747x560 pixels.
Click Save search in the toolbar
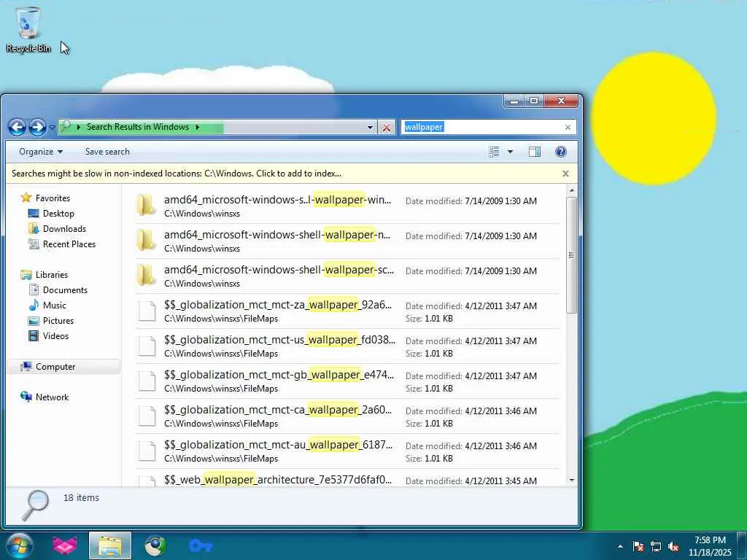coord(107,152)
